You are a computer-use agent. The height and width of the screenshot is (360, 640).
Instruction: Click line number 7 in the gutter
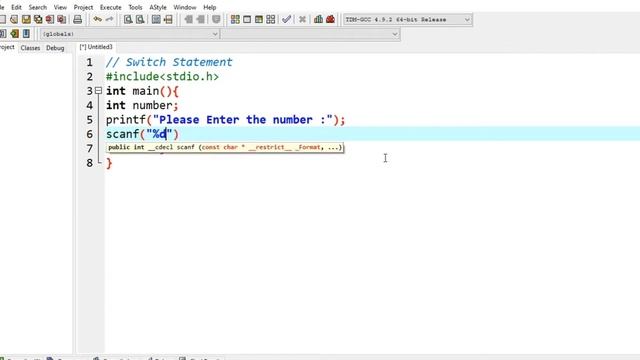coord(89,149)
